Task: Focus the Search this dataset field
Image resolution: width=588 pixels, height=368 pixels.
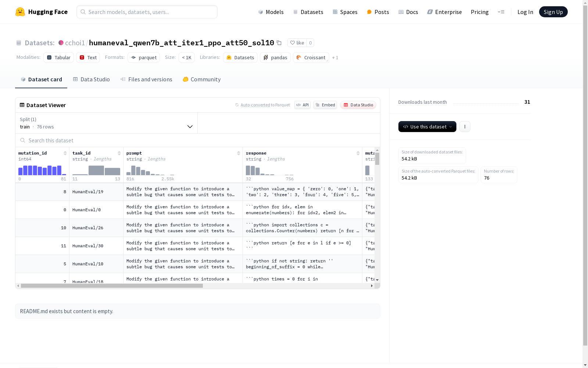Action: pyautogui.click(x=198, y=140)
